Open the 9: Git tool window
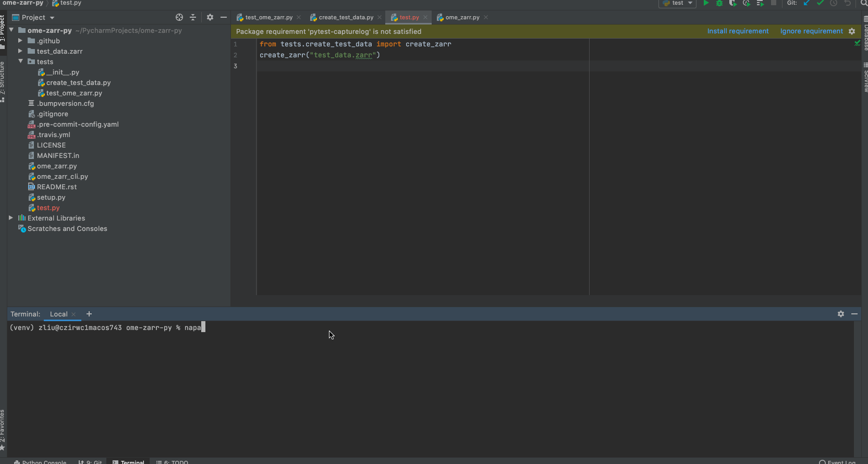The width and height of the screenshot is (868, 464). click(90, 462)
